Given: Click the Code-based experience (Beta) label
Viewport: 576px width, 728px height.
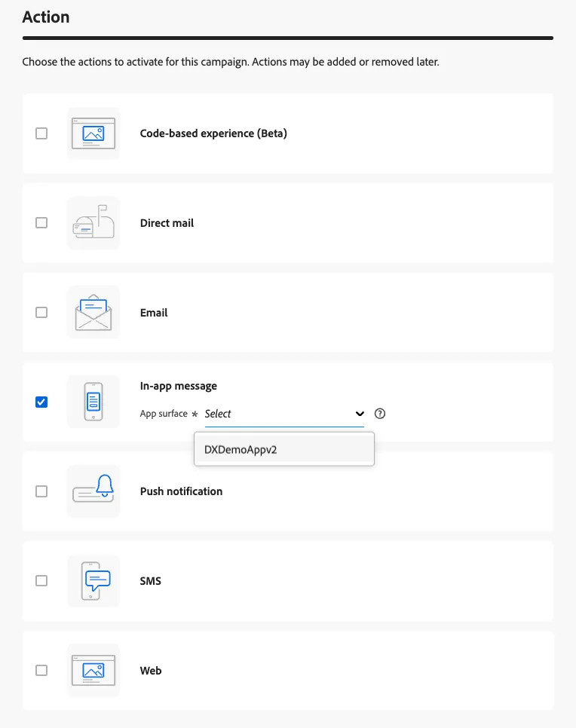Looking at the screenshot, I should point(213,133).
